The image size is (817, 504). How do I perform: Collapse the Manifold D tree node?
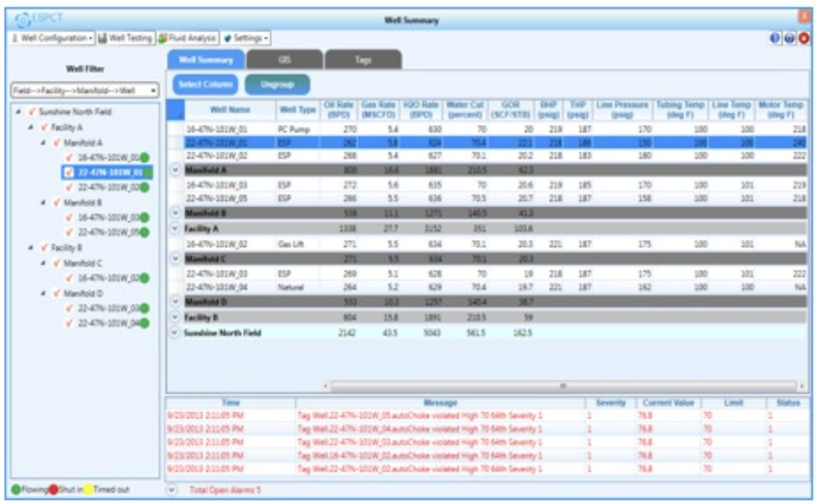click(43, 293)
